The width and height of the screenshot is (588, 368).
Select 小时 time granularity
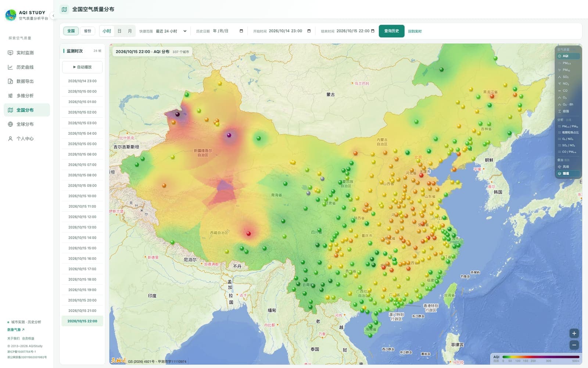tap(107, 31)
